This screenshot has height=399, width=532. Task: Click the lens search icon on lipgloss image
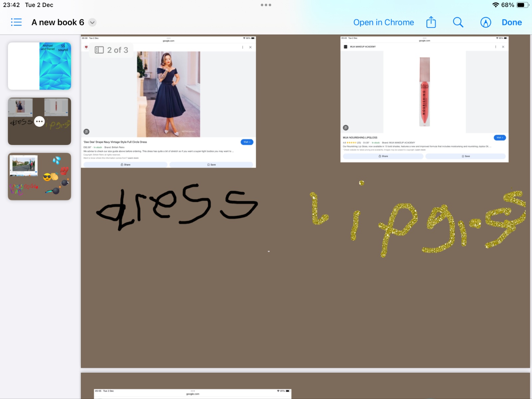(x=346, y=128)
